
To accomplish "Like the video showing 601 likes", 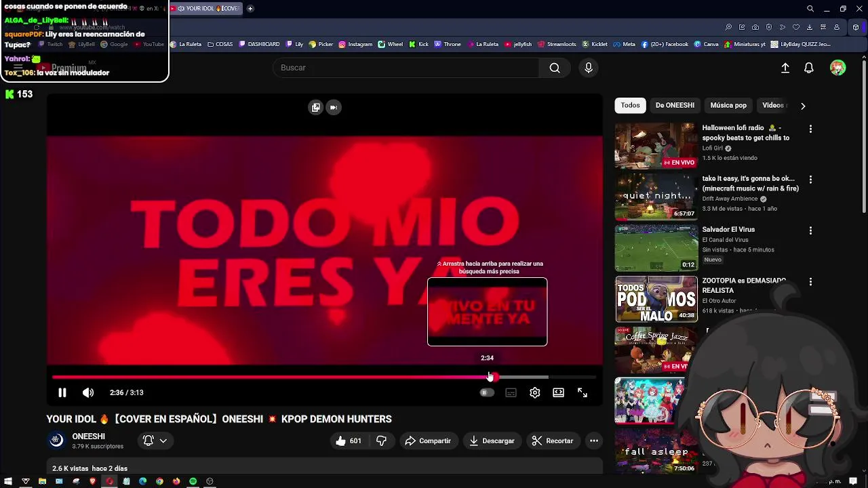I will 348,441.
